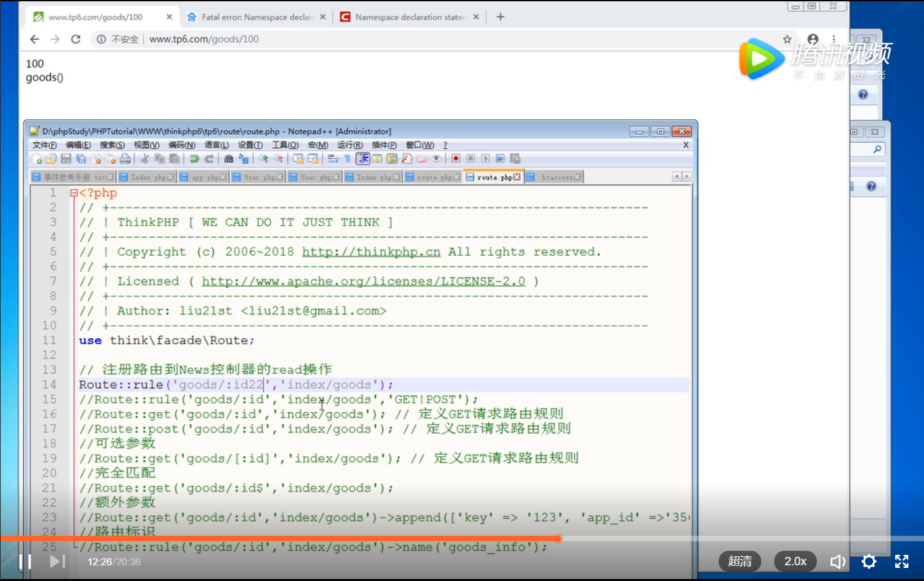Click the New file icon in Notepad++ toolbar

tap(37, 158)
